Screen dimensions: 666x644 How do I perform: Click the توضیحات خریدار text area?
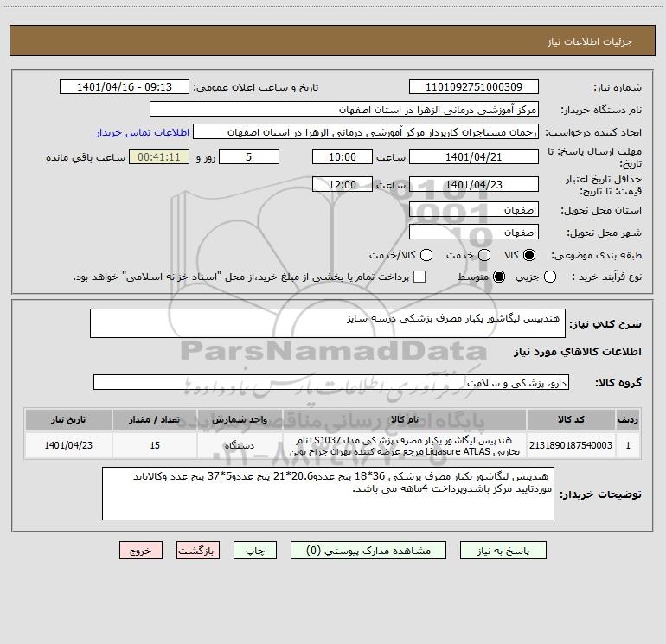328,494
